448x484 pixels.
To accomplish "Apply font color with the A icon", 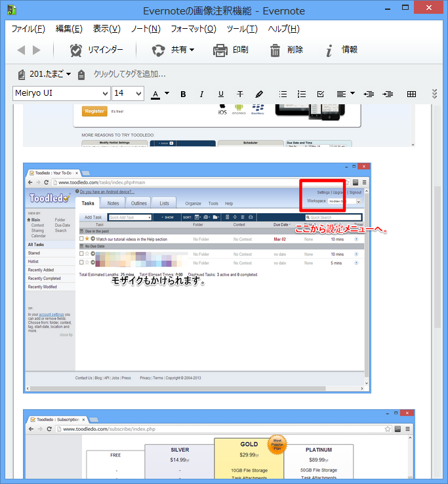I will coord(155,94).
